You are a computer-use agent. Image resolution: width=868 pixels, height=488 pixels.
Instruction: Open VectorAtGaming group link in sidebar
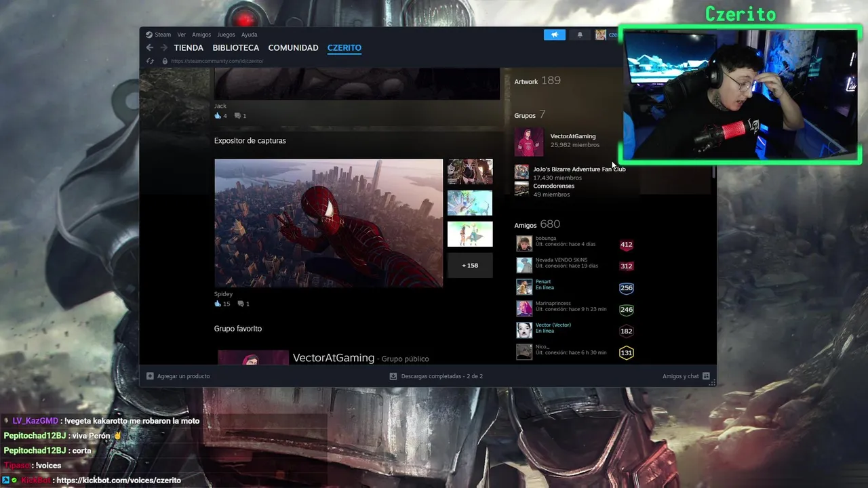[573, 136]
